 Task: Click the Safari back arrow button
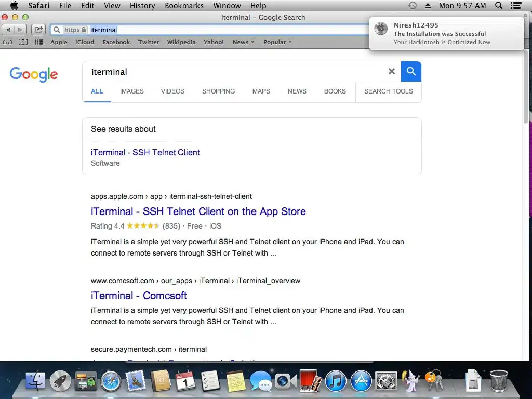(x=8, y=30)
